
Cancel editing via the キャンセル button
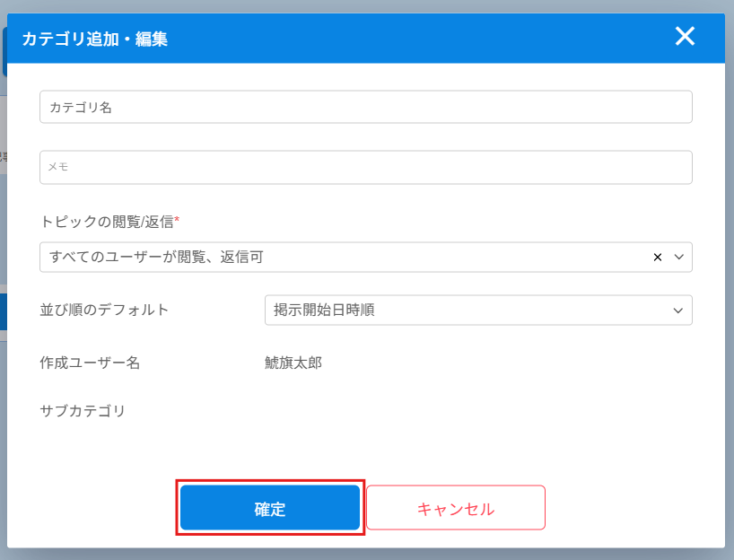point(456,508)
